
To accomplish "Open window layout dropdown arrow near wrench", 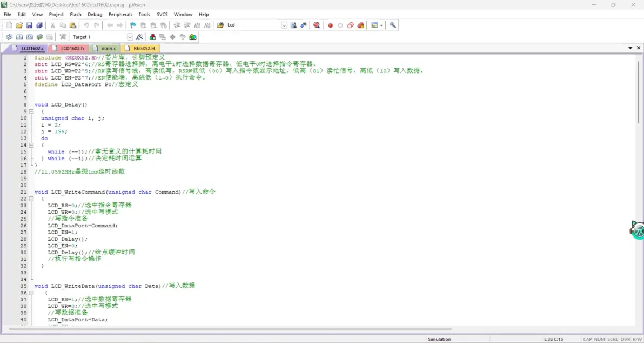I will click(381, 25).
